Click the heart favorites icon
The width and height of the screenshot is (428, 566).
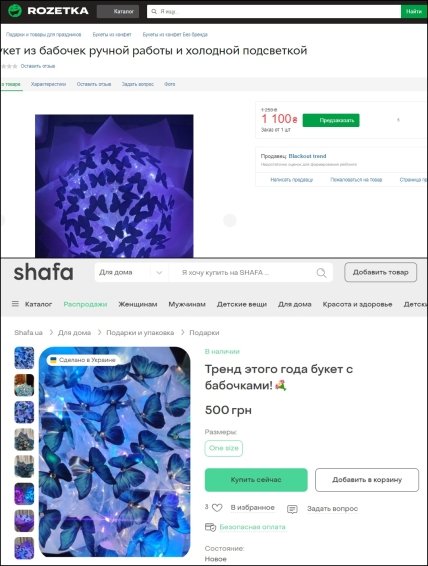coord(217,508)
